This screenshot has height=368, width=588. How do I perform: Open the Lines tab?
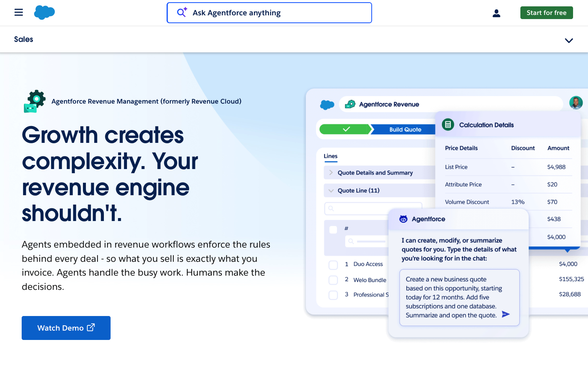click(x=331, y=156)
